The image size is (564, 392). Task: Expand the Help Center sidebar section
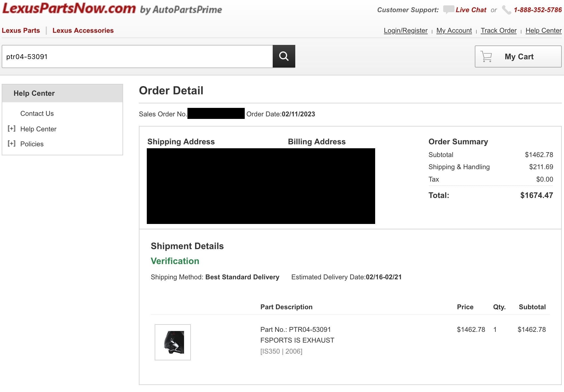pos(12,129)
